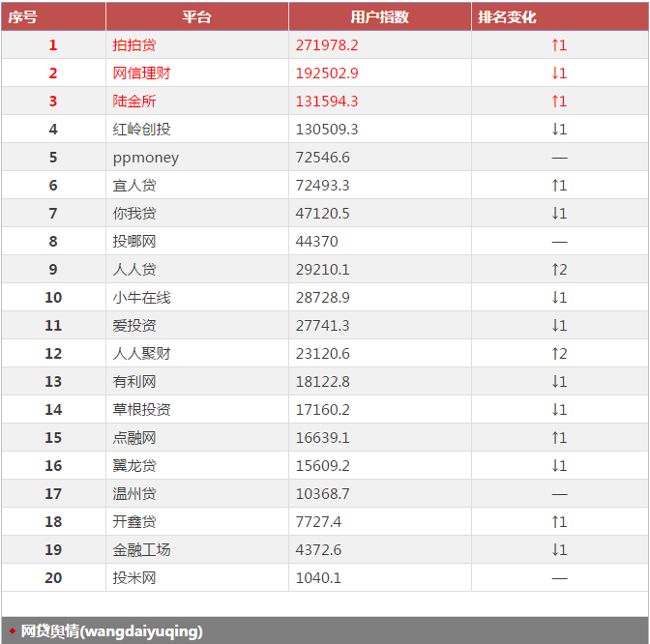This screenshot has height=644, width=650.
Task: Click rank change ↑1 for 点融网
Action: point(559,438)
